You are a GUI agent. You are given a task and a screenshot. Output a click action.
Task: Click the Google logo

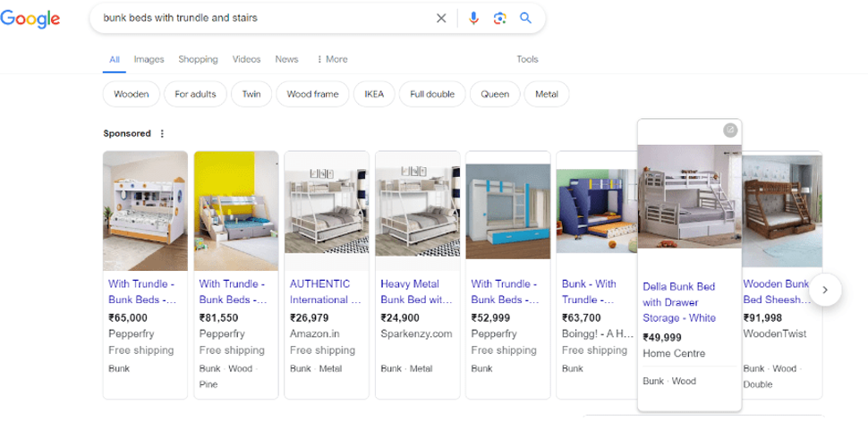[x=30, y=19]
